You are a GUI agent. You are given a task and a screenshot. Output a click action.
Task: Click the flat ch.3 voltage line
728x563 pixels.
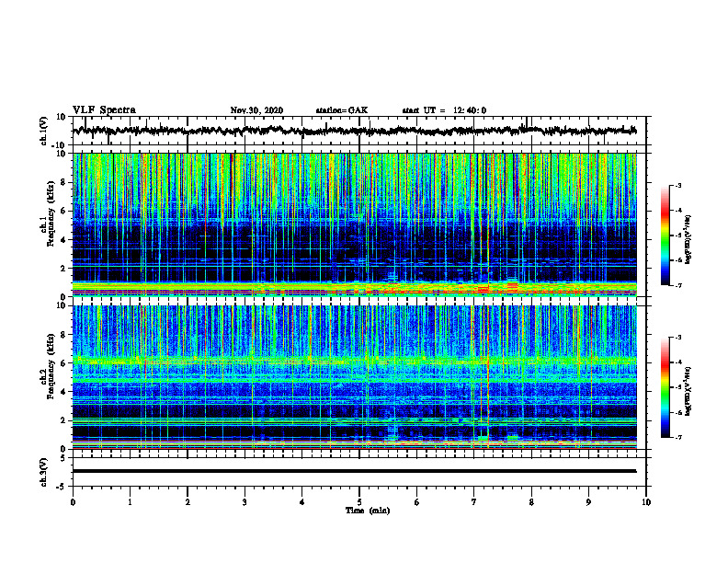point(355,471)
